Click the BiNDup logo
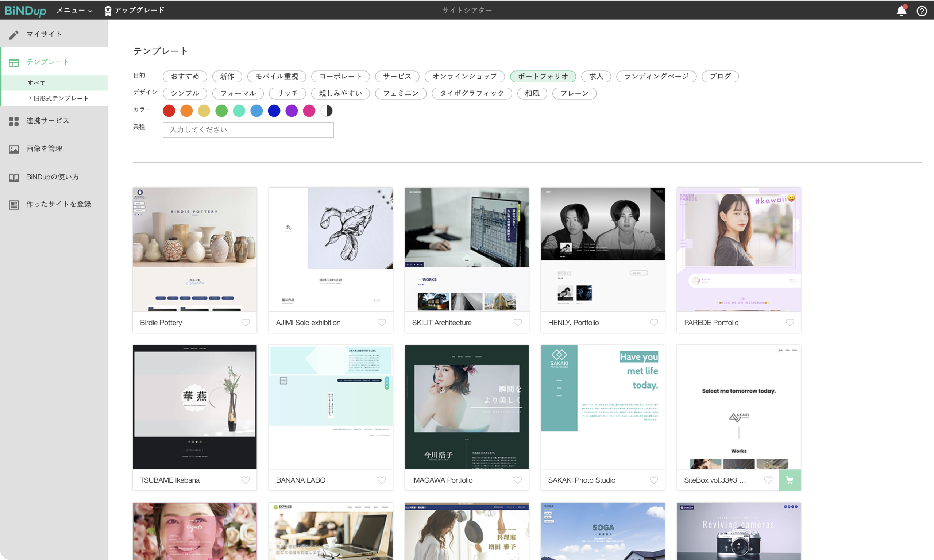This screenshot has height=560, width=934. [25, 11]
